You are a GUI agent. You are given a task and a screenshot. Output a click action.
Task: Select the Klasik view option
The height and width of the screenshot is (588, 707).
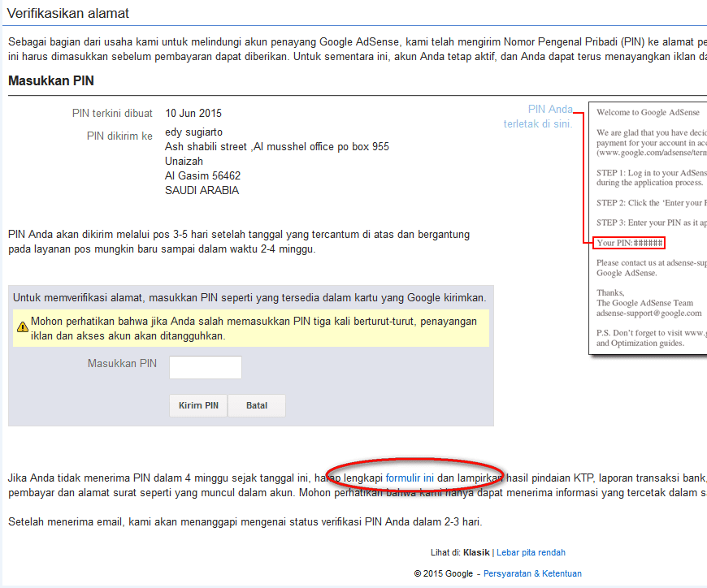(476, 552)
